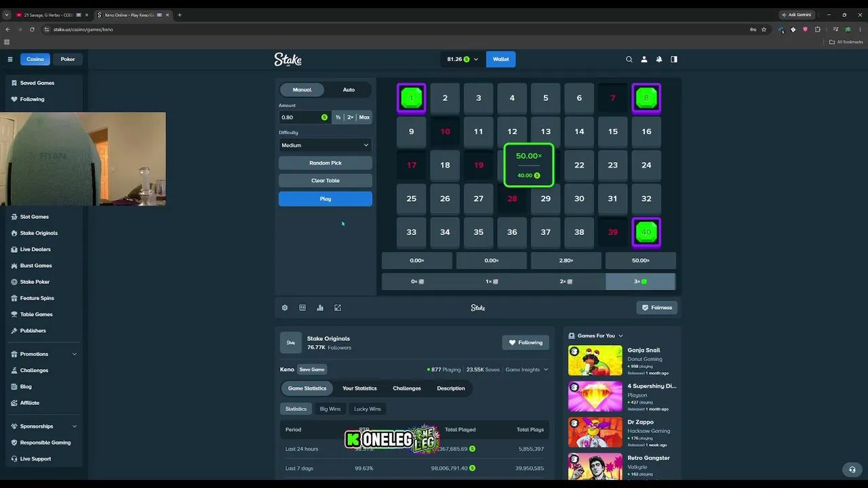
Task: Deselect keno tile number 8
Action: click(646, 98)
